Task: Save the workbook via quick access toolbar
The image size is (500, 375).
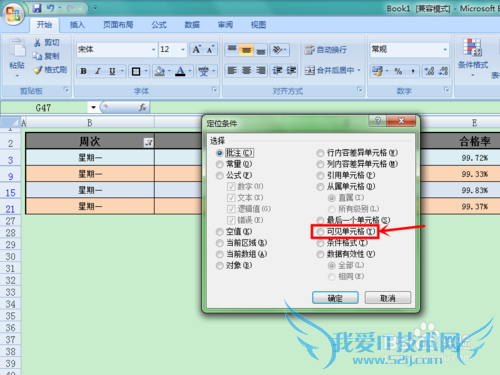Action: [37, 8]
